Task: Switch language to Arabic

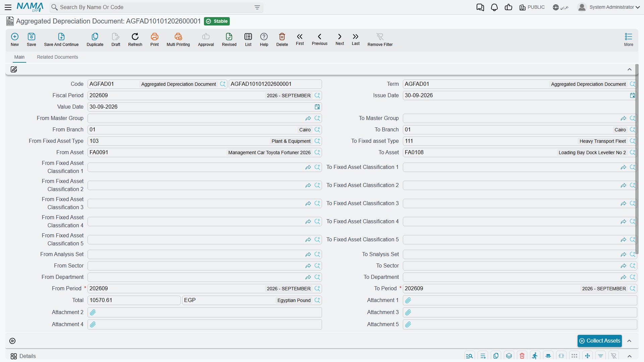Action: point(561,7)
